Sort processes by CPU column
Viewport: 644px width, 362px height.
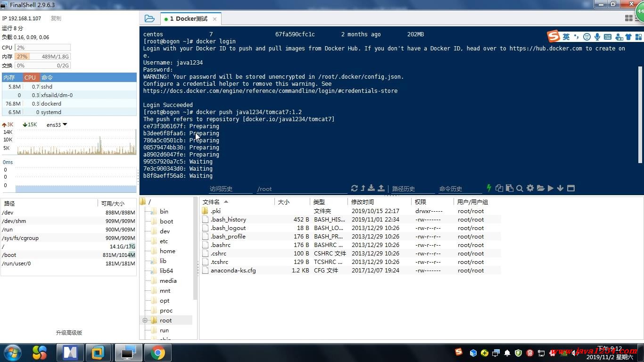click(31, 77)
